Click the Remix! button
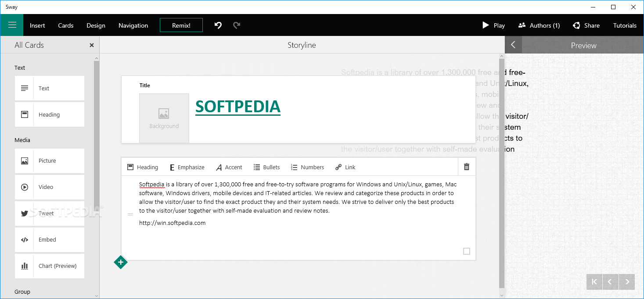This screenshot has width=644, height=299. click(x=181, y=25)
